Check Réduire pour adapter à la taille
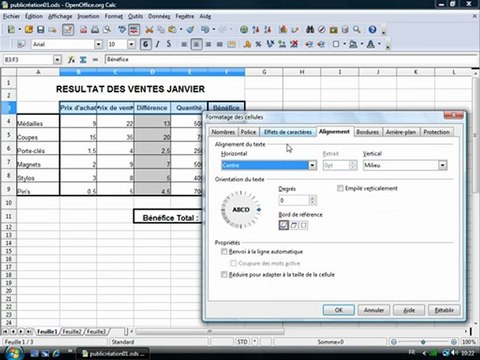480x360 pixels. (x=224, y=274)
